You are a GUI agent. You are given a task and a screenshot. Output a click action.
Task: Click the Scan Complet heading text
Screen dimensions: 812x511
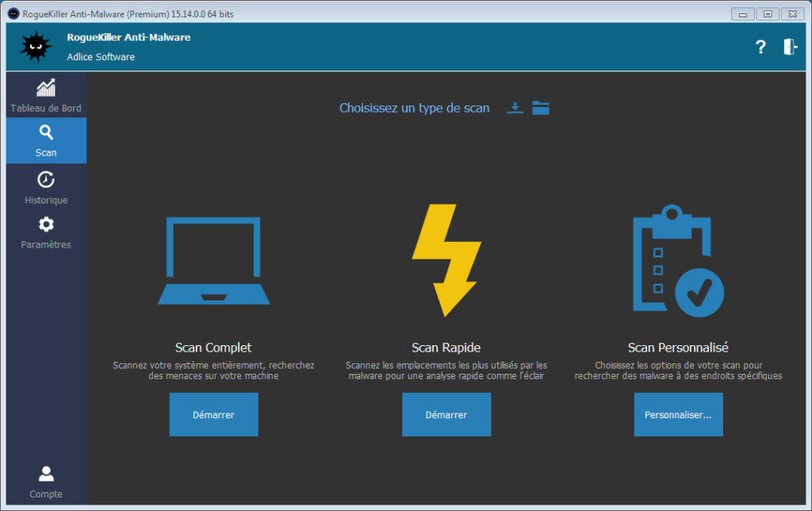pyautogui.click(x=213, y=348)
